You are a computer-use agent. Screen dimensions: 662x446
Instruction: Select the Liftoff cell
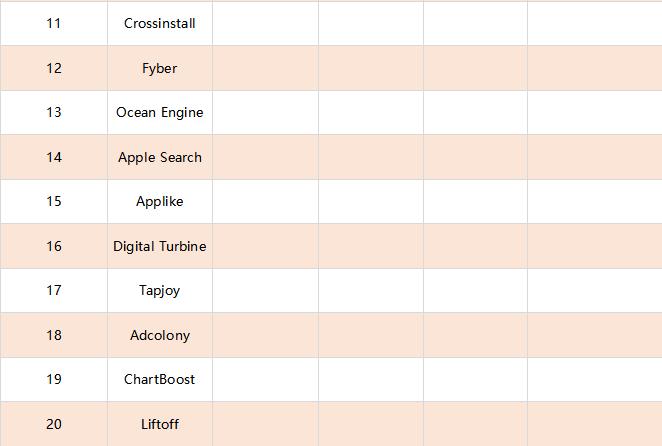pyautogui.click(x=160, y=424)
